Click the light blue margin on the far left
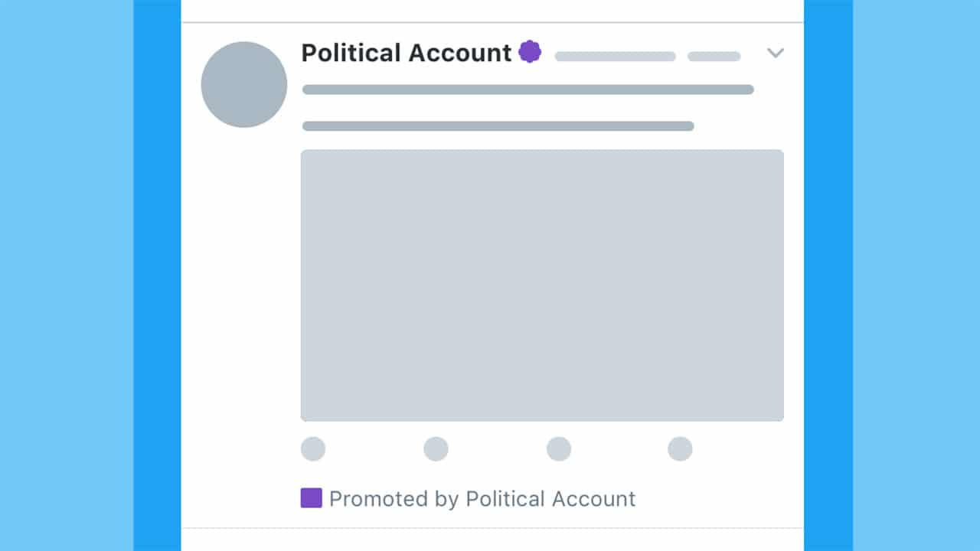The image size is (980, 551). 67,275
